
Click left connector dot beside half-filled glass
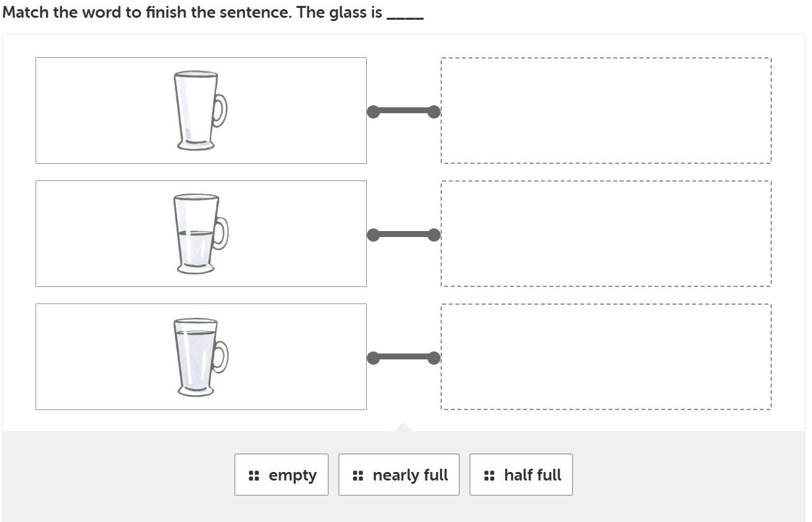click(373, 234)
